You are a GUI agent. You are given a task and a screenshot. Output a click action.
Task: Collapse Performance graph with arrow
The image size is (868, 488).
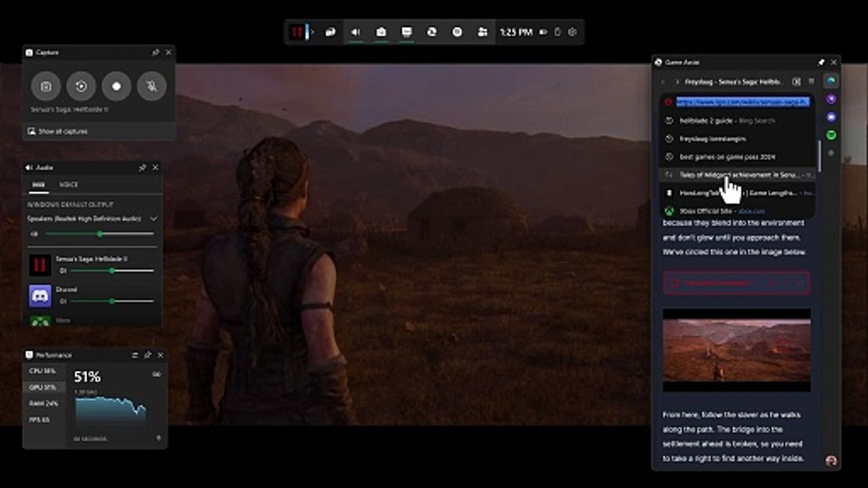tap(159, 438)
